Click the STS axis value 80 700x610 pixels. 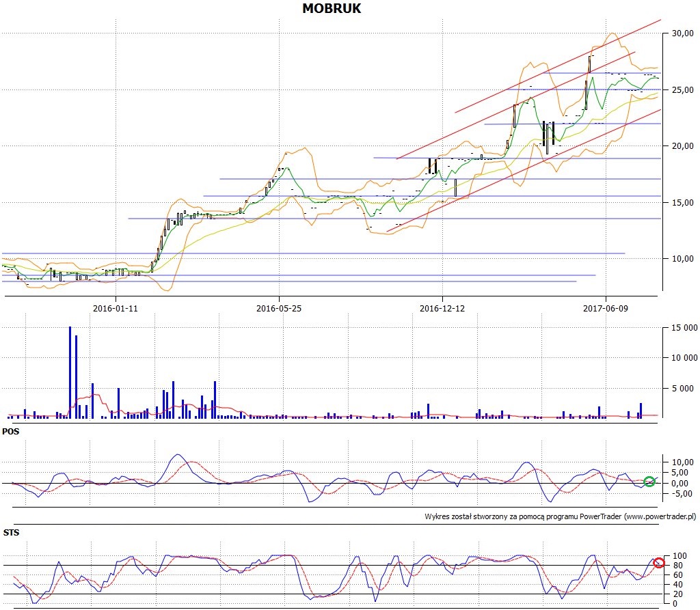click(677, 566)
